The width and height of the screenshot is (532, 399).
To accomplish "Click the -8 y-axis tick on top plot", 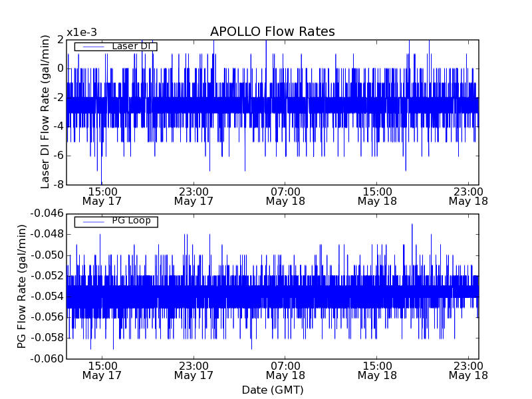I will [57, 184].
